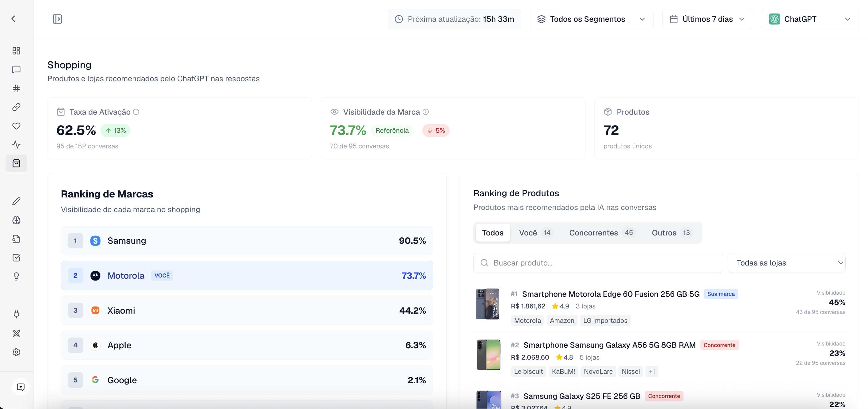Image resolution: width=868 pixels, height=409 pixels.
Task: Open the chat bubble sidebar icon
Action: tap(16, 70)
